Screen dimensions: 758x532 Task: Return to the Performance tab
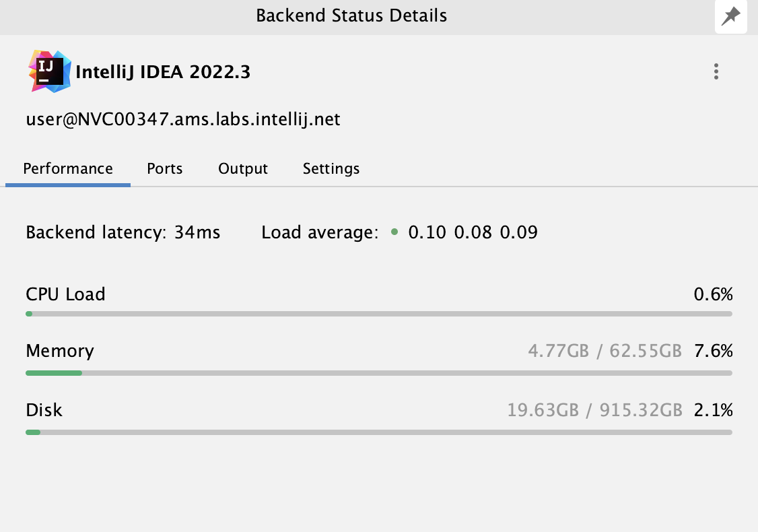67,169
